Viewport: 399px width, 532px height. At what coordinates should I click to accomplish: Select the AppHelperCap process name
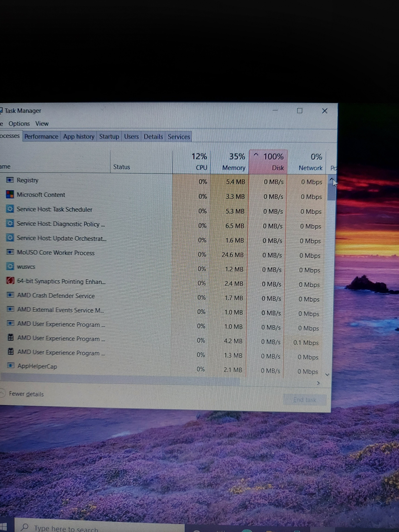(x=37, y=366)
